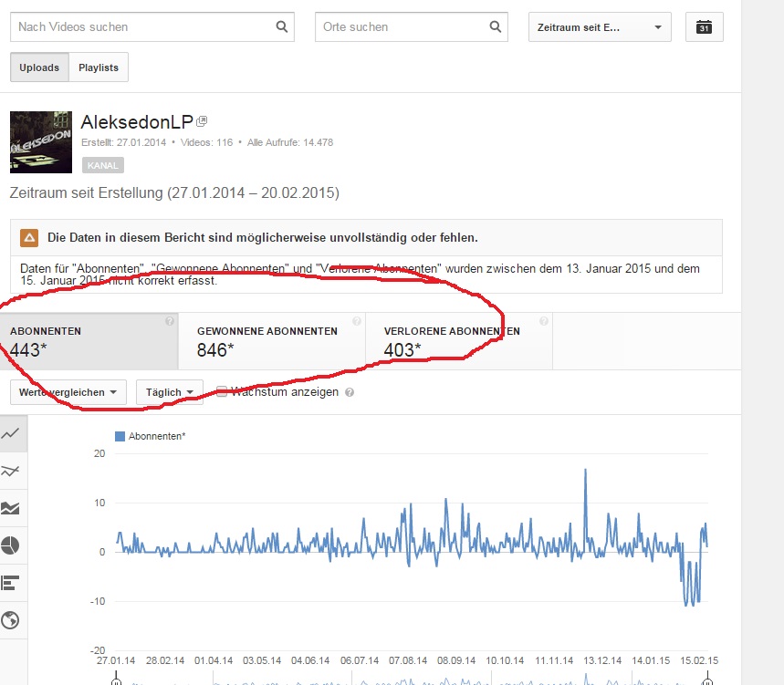Select the bar chart view icon
The image size is (784, 685).
[13, 583]
